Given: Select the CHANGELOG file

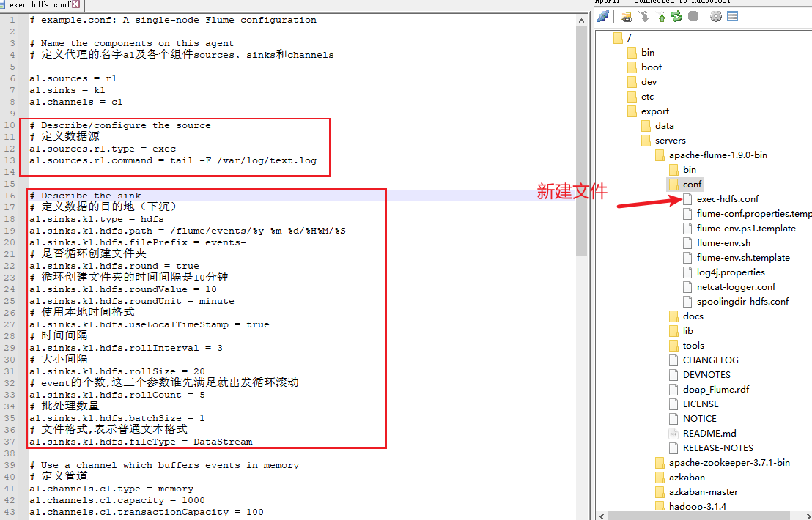Looking at the screenshot, I should point(711,360).
